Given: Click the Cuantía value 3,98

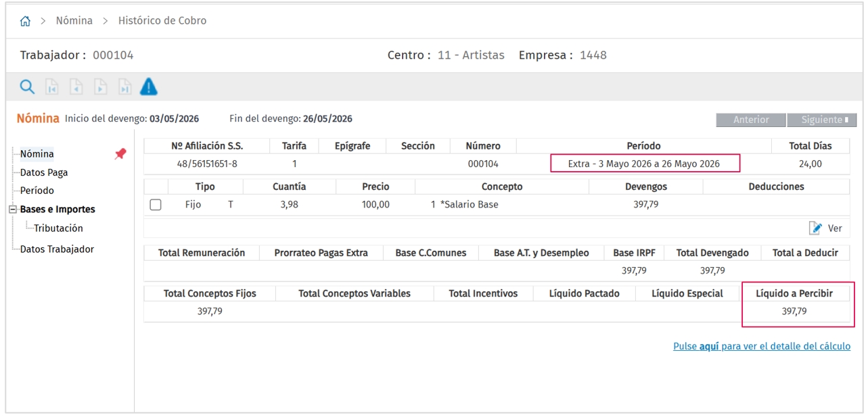Looking at the screenshot, I should tap(289, 205).
